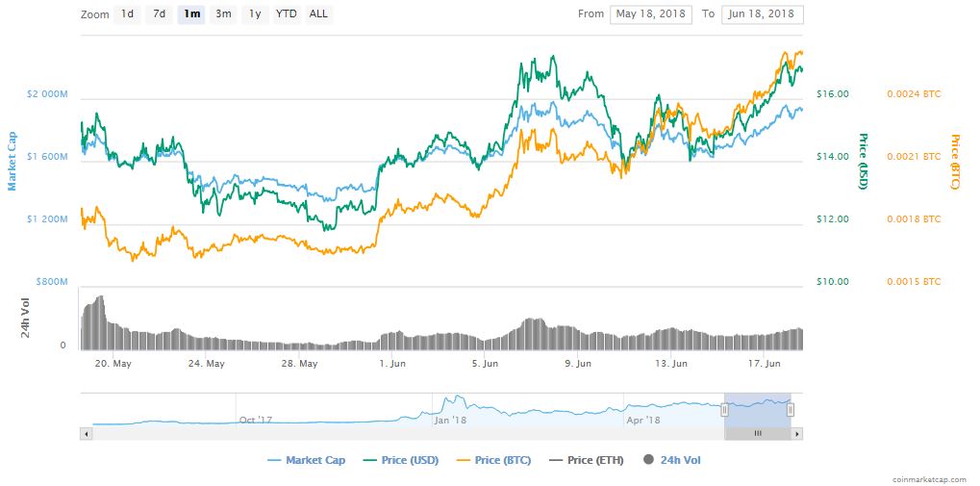The image size is (980, 486).
Task: Click navigator right scroll arrow
Action: pyautogui.click(x=797, y=434)
